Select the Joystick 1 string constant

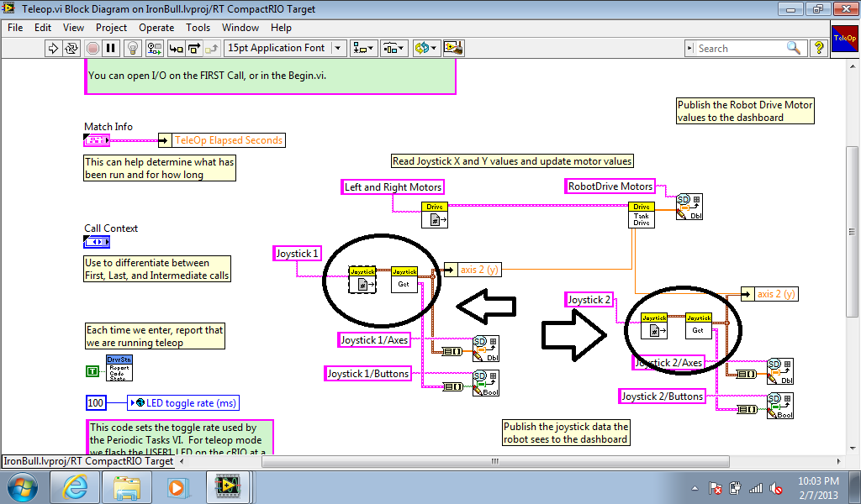click(x=297, y=254)
